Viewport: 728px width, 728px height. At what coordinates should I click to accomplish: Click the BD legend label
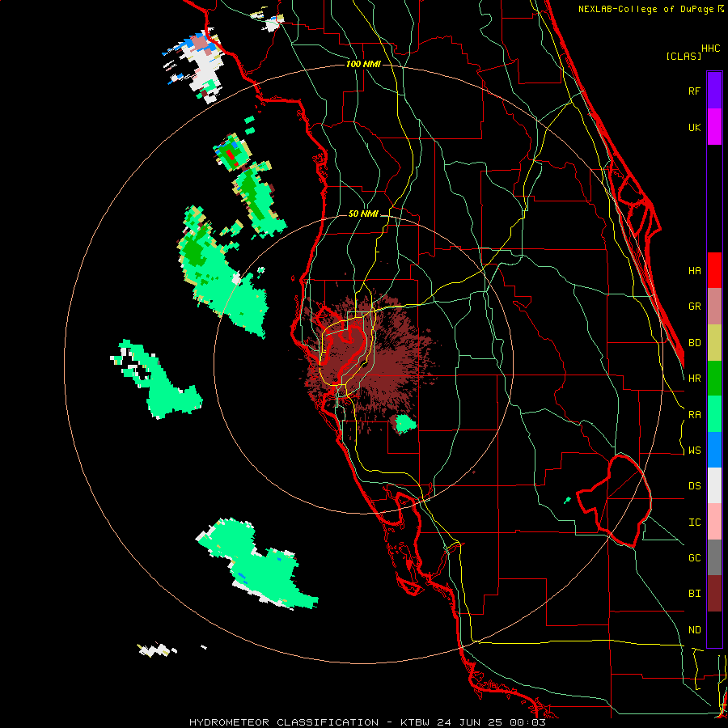click(x=694, y=343)
